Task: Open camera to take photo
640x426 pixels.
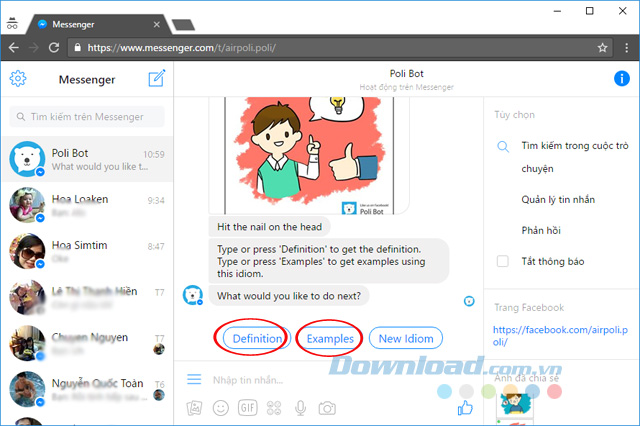Action: (327, 407)
